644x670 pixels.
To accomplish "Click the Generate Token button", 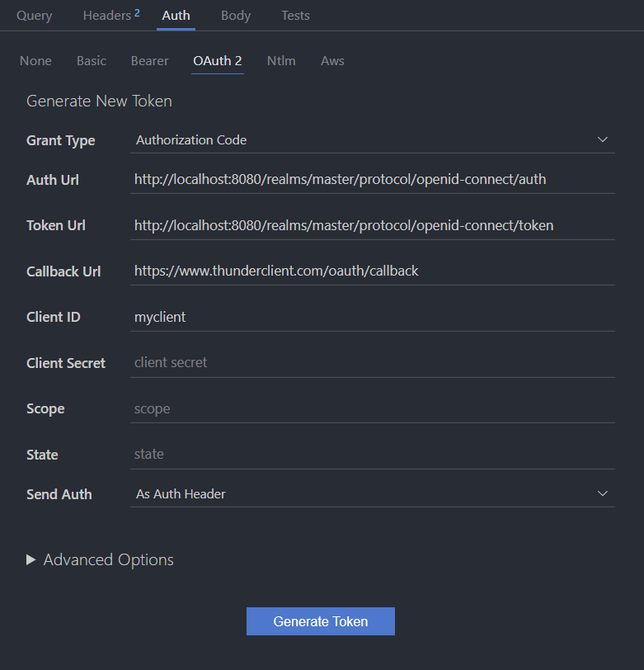I will [x=320, y=621].
